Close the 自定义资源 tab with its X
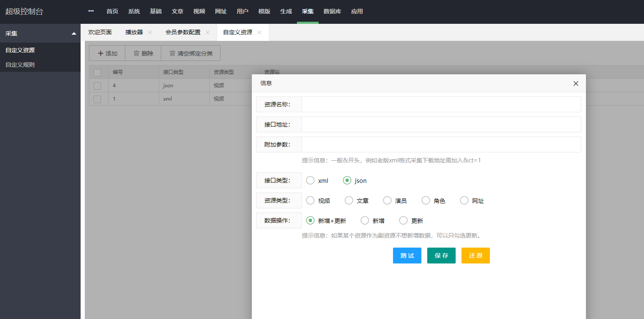 [x=259, y=32]
